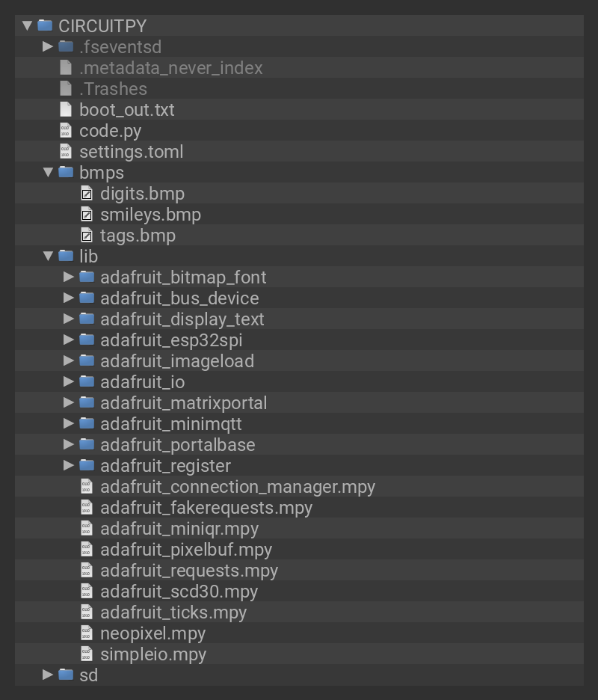
Task: Click the neopixel.mpy file icon
Action: (87, 633)
